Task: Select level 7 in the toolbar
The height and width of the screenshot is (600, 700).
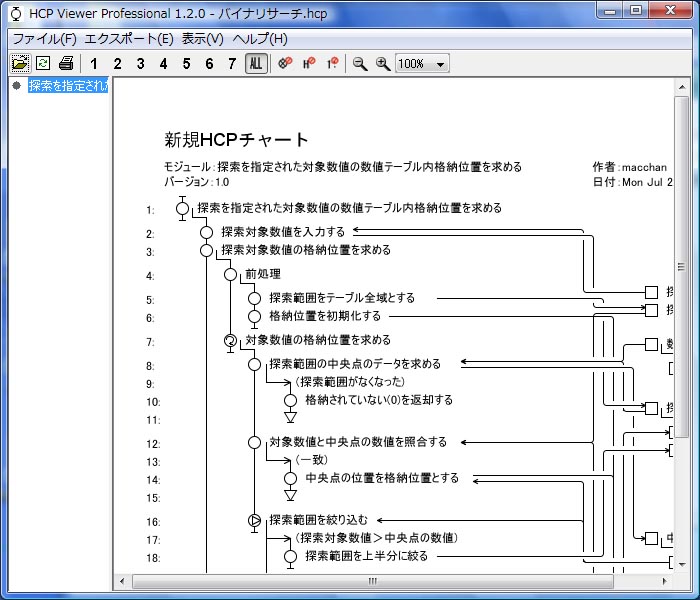Action: [x=232, y=63]
